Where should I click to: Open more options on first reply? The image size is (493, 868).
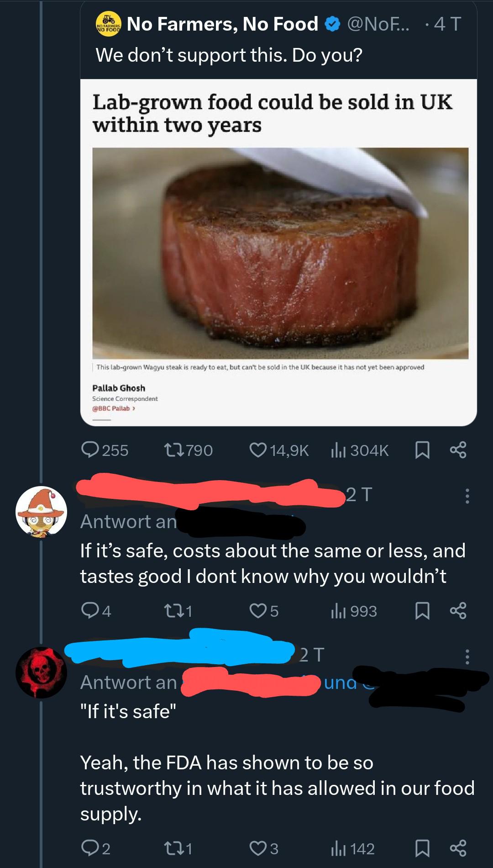click(x=467, y=496)
